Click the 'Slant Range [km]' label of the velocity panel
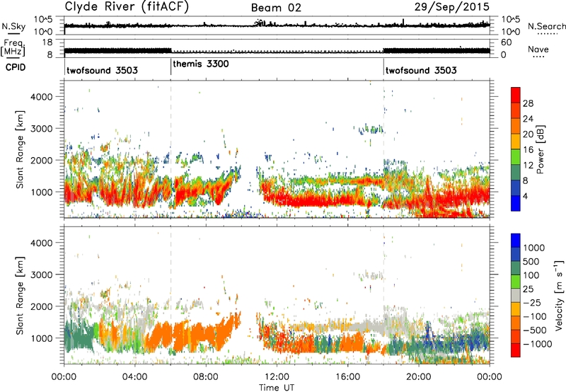Screen dimensions: 566x392 [x=20, y=295]
